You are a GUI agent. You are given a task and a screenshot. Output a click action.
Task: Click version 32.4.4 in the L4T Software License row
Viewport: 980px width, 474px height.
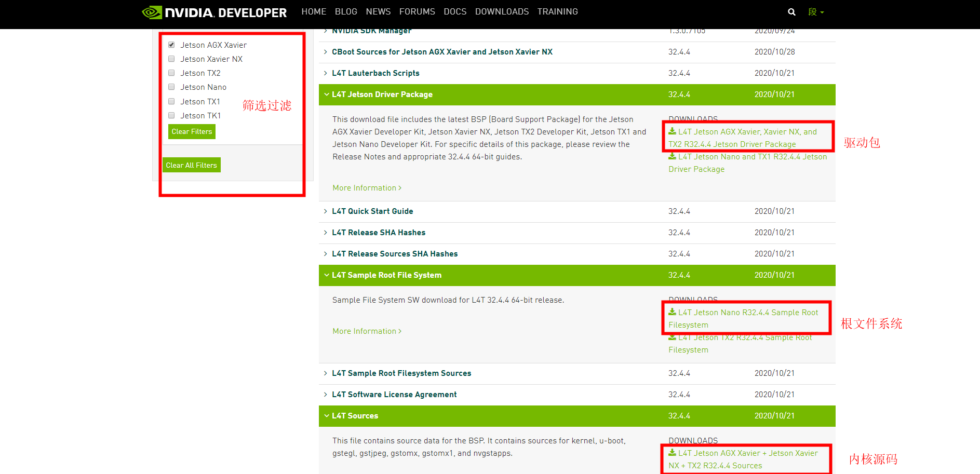pyautogui.click(x=679, y=395)
